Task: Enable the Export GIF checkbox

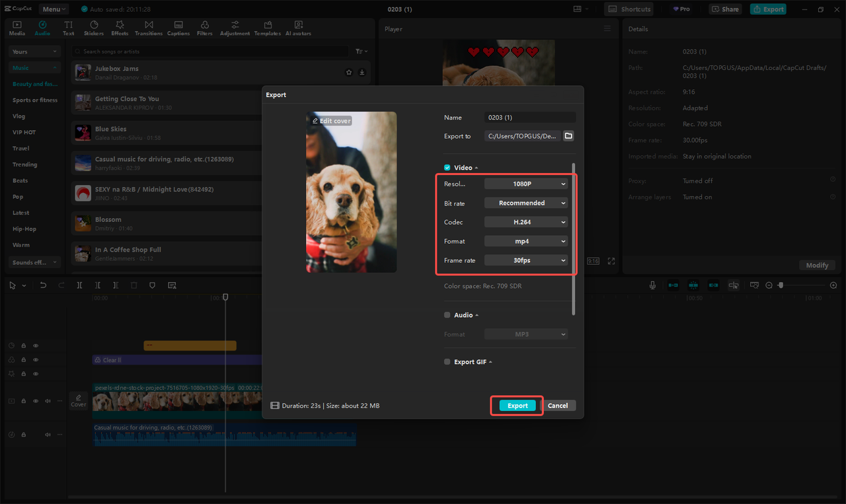Action: point(447,362)
